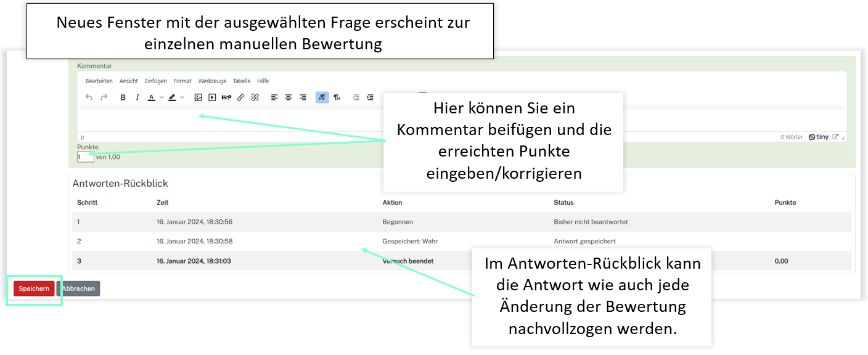The image size is (868, 355).
Task: Pick text color with the underlined A
Action: 152,97
